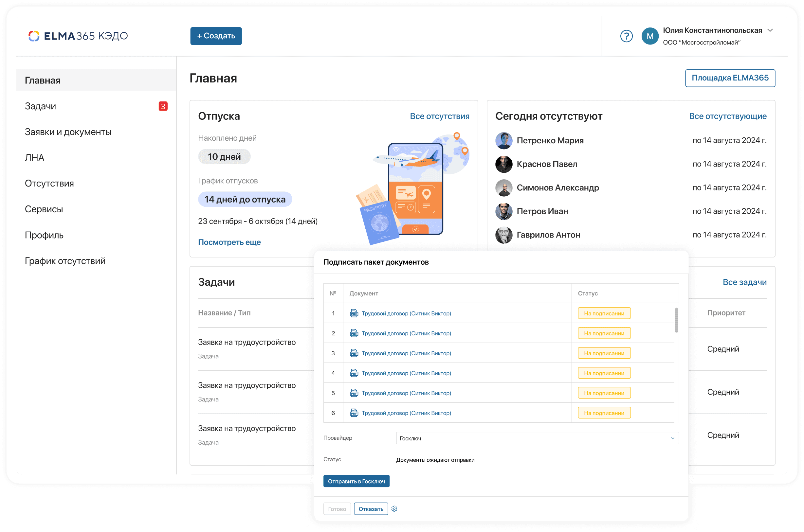This screenshot has height=532, width=804.
Task: Click the ELMA365 logo icon
Action: tap(34, 36)
